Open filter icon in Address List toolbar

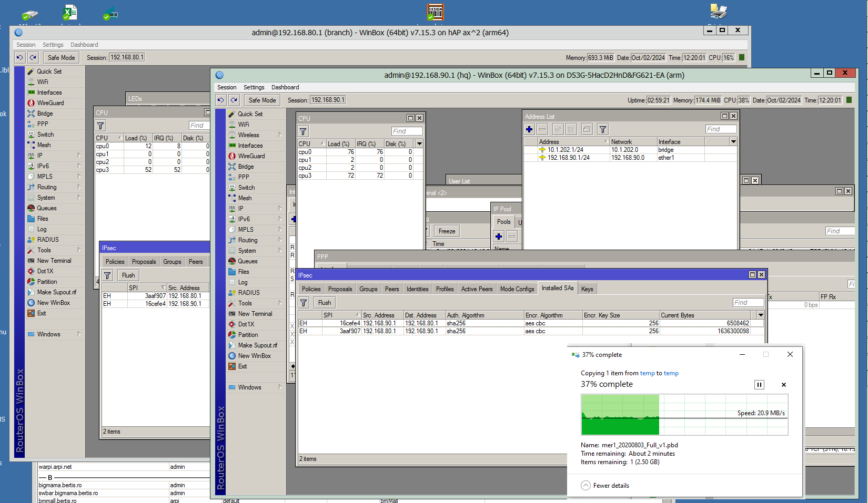[603, 129]
